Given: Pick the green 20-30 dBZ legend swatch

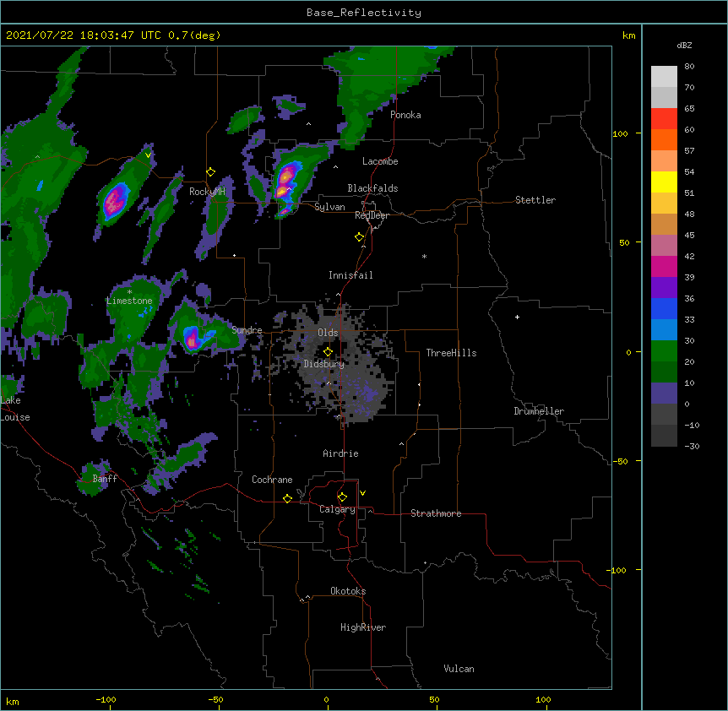Looking at the screenshot, I should (664, 351).
